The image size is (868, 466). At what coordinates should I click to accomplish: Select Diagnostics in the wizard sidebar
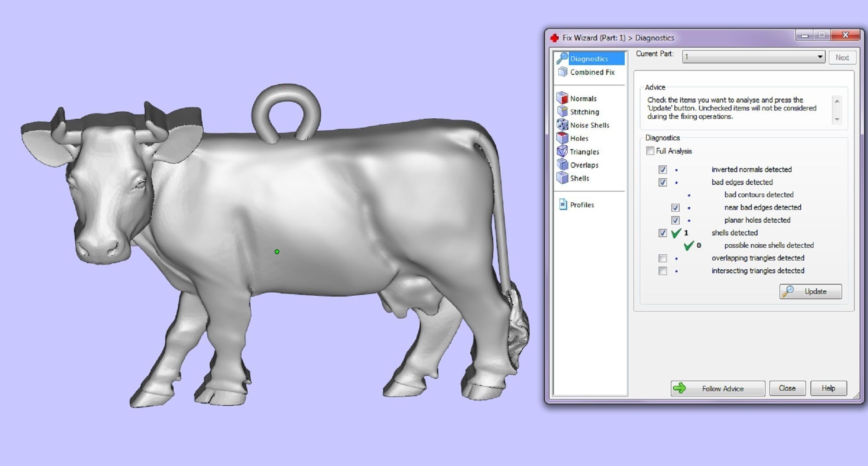(589, 59)
